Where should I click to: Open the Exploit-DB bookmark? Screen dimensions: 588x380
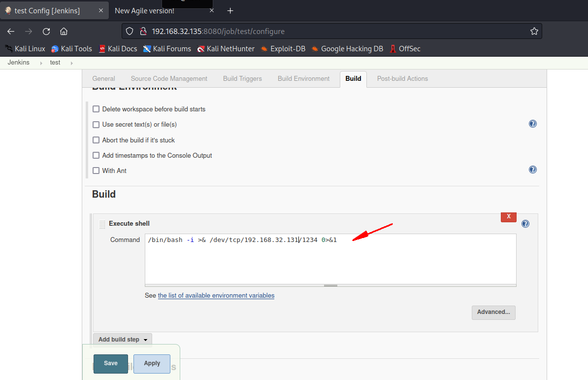coord(283,49)
